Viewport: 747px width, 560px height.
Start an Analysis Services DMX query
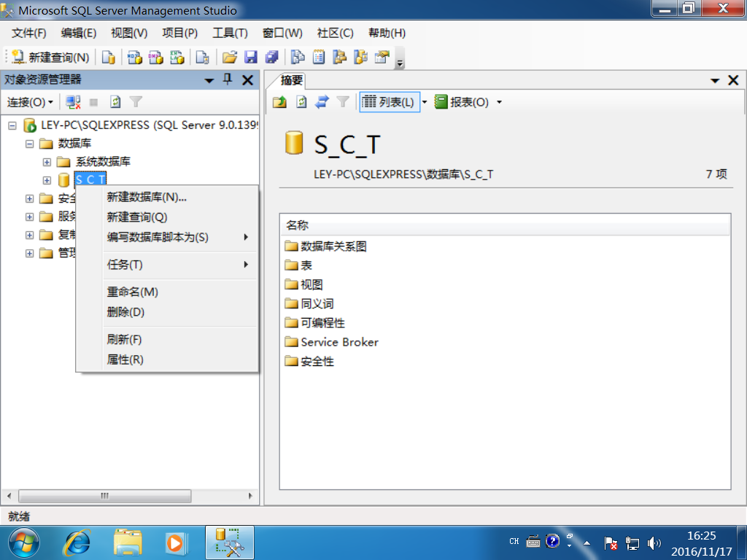click(x=156, y=58)
